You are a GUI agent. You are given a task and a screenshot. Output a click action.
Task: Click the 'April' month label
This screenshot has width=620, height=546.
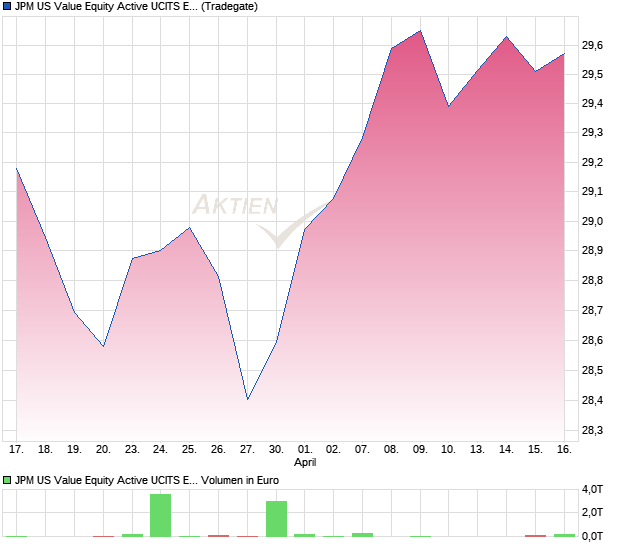tap(305, 462)
